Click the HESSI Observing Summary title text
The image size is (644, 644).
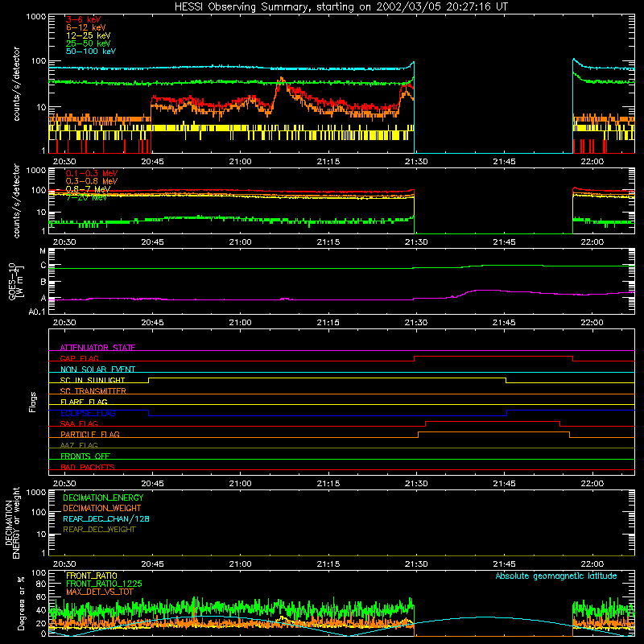(341, 7)
